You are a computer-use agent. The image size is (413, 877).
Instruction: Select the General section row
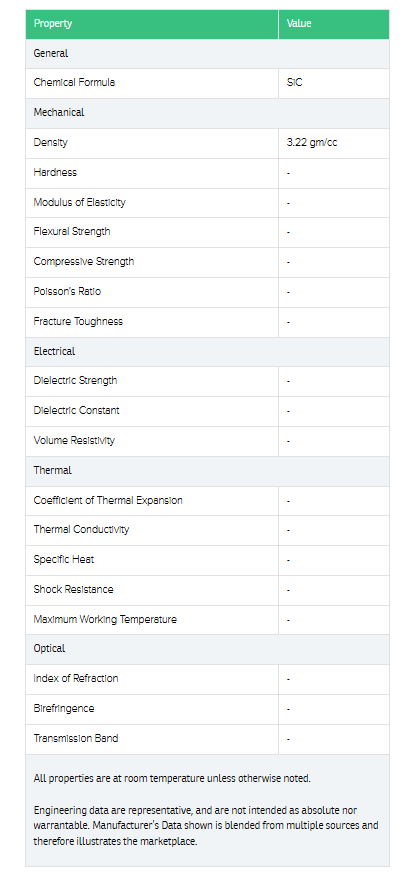207,54
